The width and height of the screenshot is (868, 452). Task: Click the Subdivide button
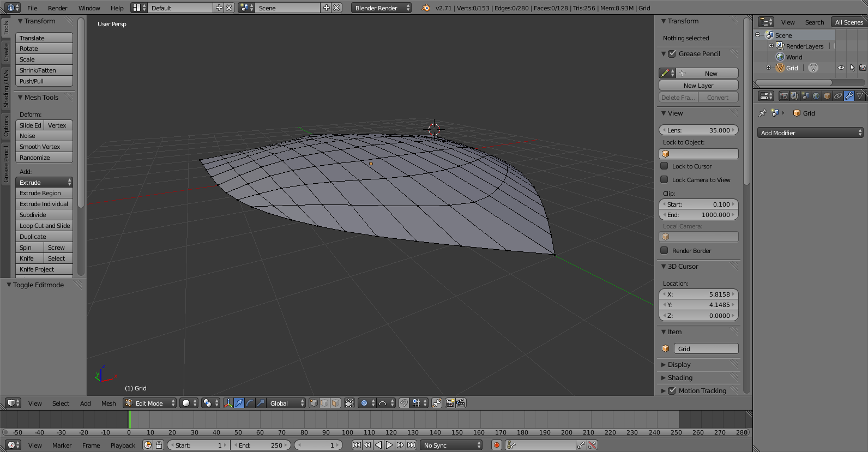(x=44, y=214)
